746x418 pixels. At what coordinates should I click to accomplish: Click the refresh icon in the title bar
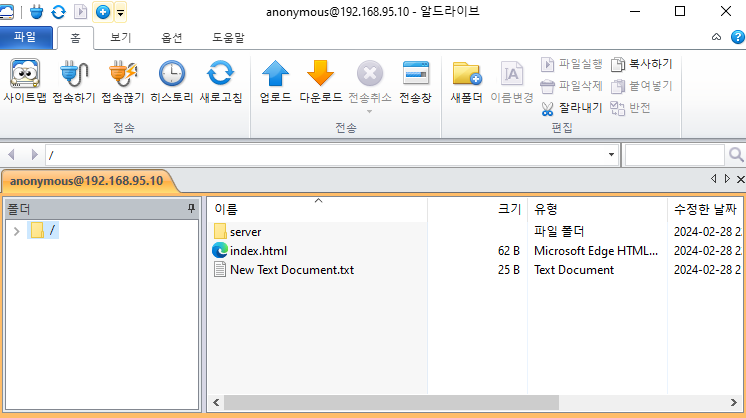[x=59, y=12]
